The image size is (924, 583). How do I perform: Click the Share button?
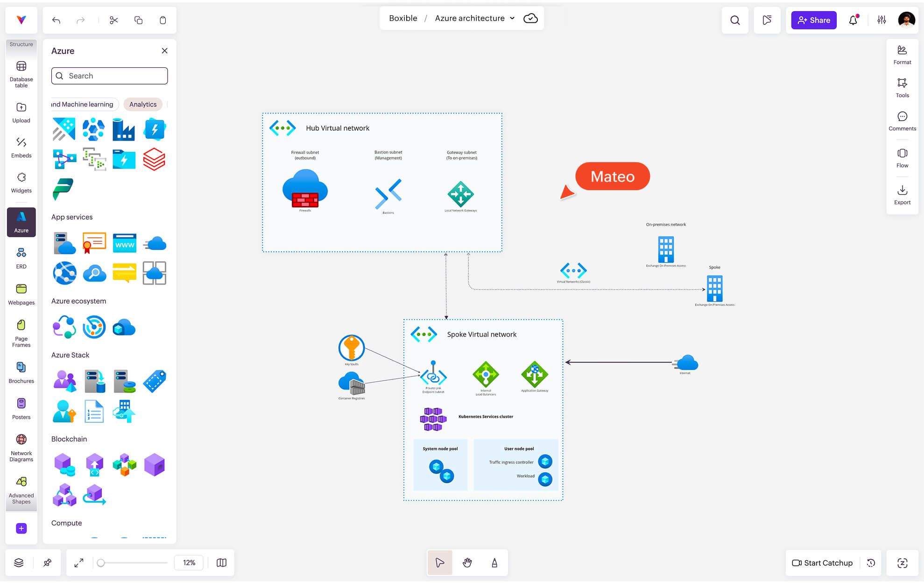(814, 20)
